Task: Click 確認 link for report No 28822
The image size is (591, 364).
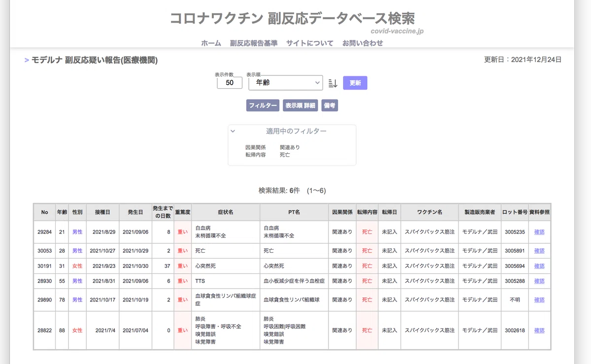Action: point(539,331)
